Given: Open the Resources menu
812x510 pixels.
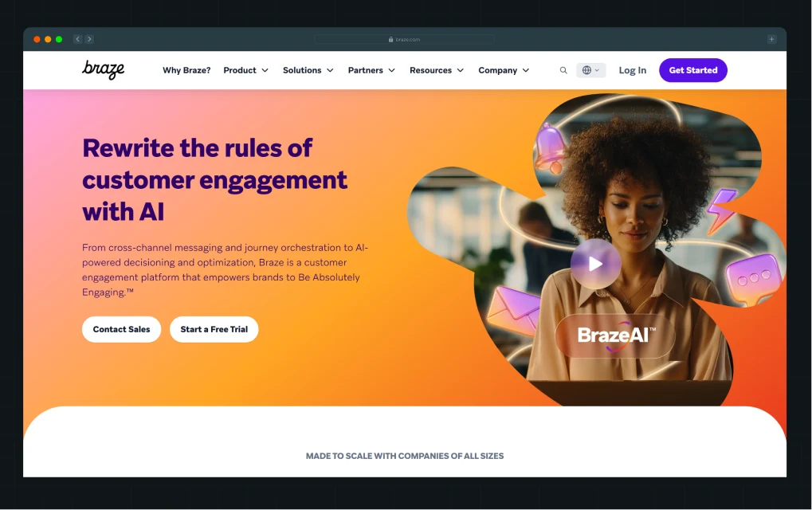Looking at the screenshot, I should coord(437,70).
